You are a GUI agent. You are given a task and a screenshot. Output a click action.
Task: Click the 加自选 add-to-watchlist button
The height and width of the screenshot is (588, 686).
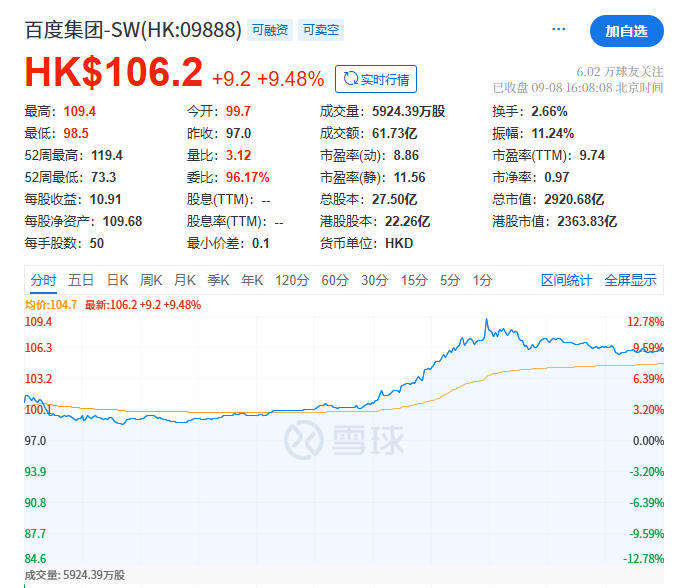point(626,31)
